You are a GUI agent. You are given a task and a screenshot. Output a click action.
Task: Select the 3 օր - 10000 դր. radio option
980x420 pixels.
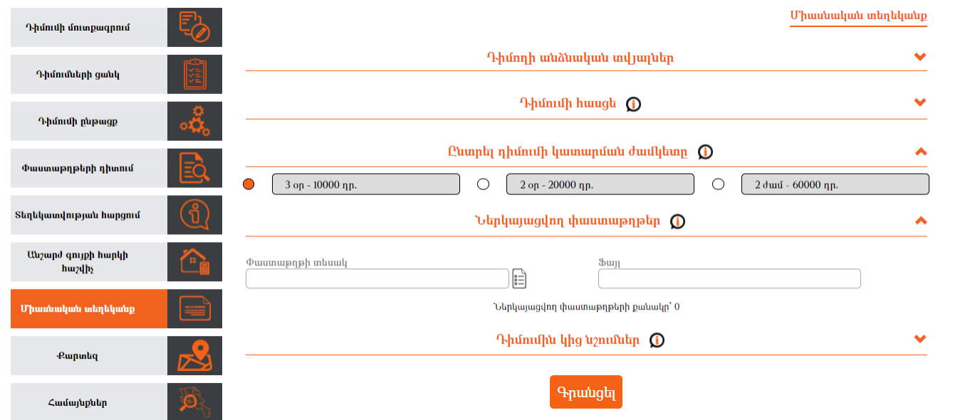click(249, 184)
